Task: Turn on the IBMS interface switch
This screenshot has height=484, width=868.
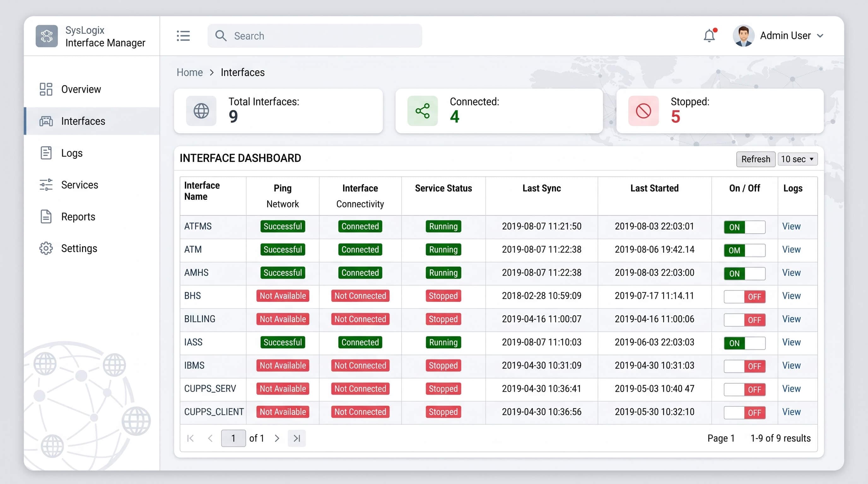Action: [x=745, y=366]
